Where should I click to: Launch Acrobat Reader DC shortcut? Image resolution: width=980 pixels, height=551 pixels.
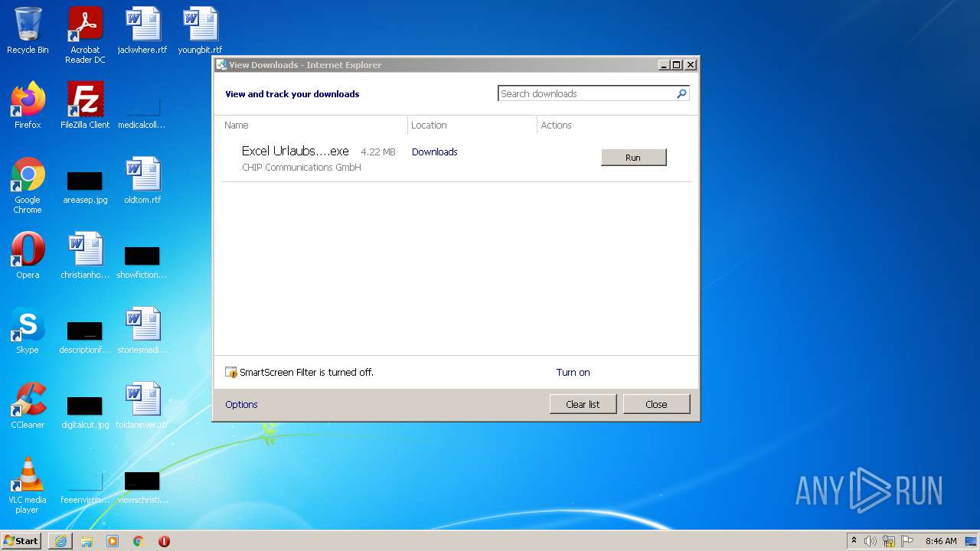85,35
